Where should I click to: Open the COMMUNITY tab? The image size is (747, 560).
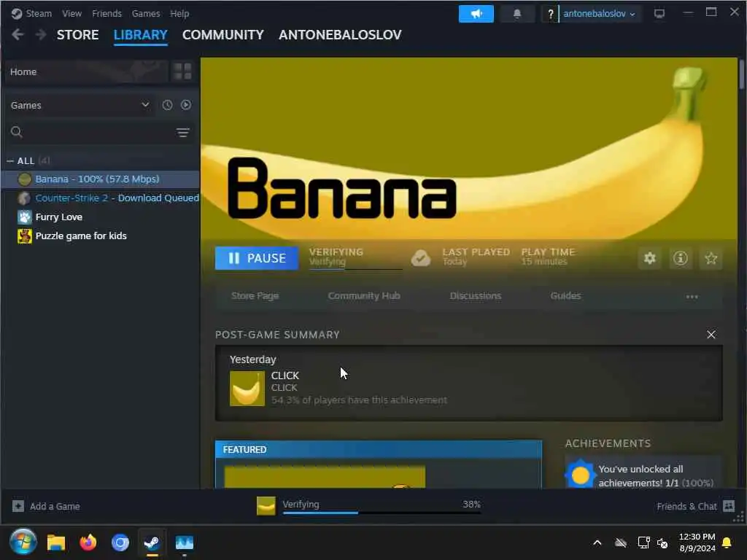(223, 35)
